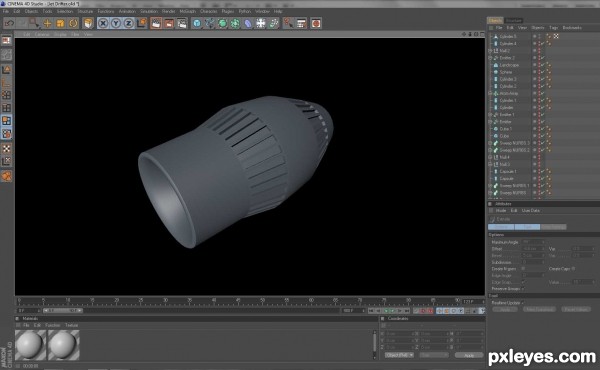The height and width of the screenshot is (370, 600).
Task: Open the MoGraph menu
Action: 188,11
